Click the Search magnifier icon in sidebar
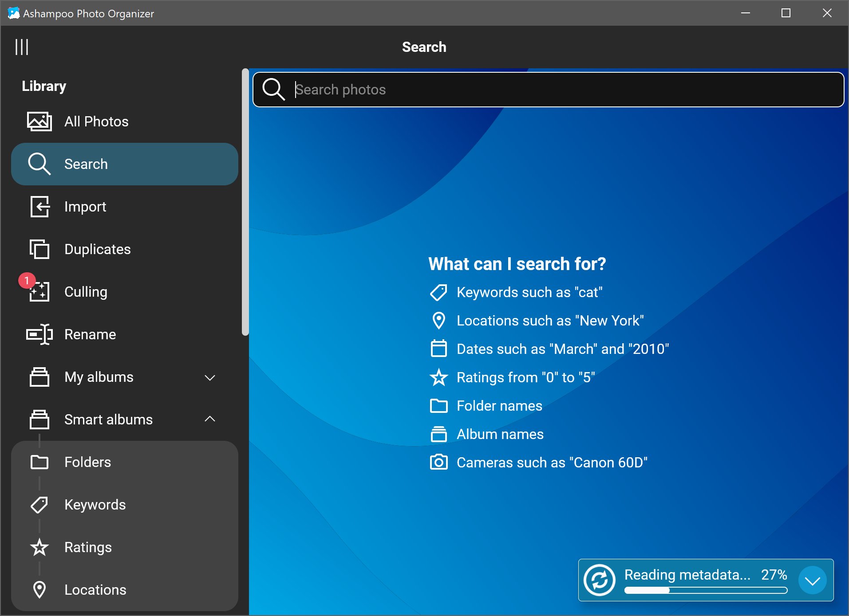 click(x=39, y=164)
